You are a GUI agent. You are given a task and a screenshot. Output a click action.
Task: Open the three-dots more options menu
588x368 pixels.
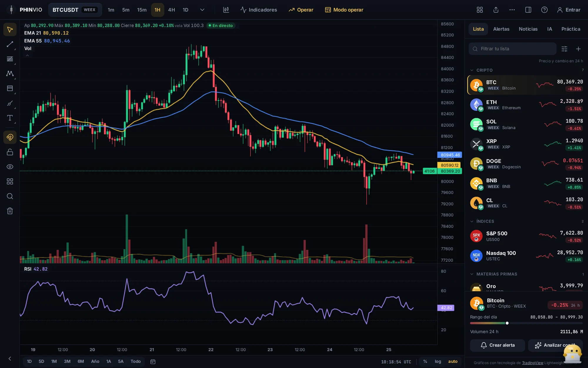click(512, 10)
